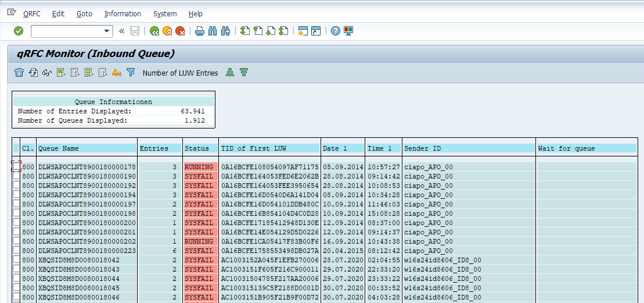Expand the command field with double chevron
This screenshot has width=644, height=303.
121,31
